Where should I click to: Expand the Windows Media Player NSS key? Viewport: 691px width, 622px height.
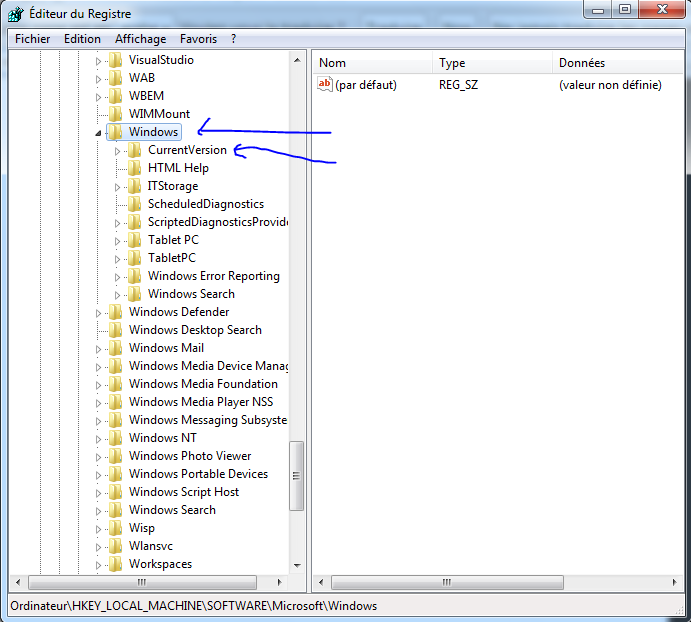tap(98, 403)
